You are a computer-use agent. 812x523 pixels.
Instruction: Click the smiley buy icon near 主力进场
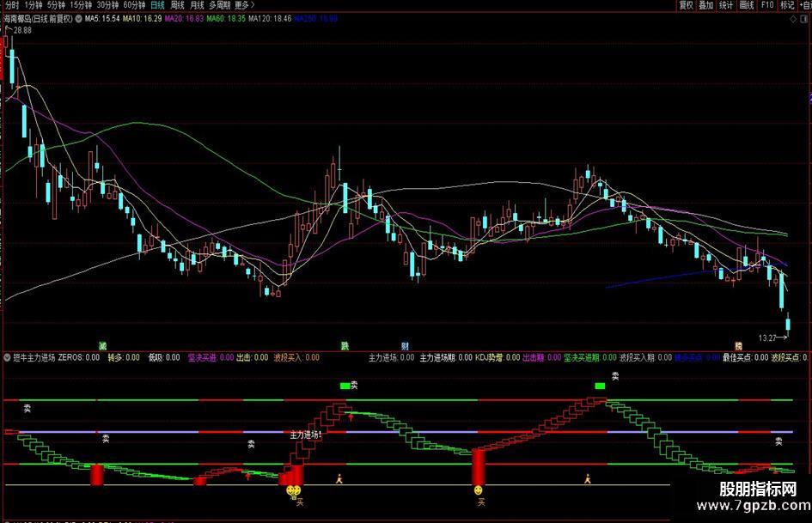point(294,490)
